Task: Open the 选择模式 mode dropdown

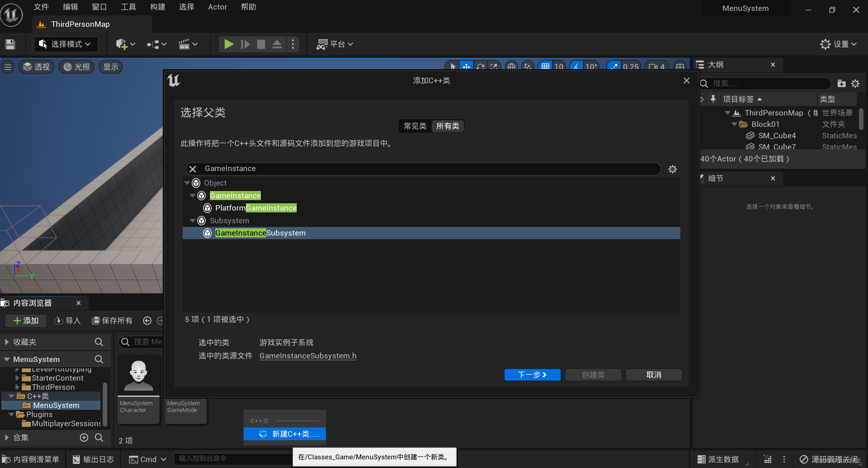Action: point(65,44)
